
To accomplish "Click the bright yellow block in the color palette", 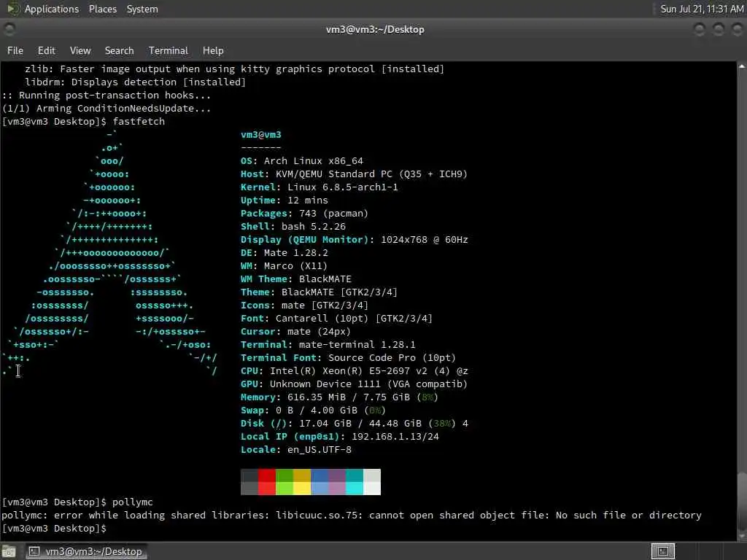I will click(x=301, y=489).
